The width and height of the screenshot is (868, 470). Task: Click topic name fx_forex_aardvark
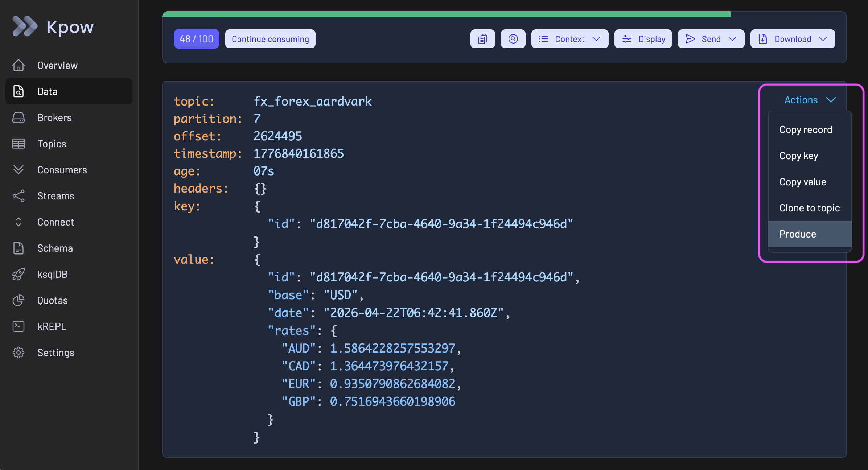(313, 101)
